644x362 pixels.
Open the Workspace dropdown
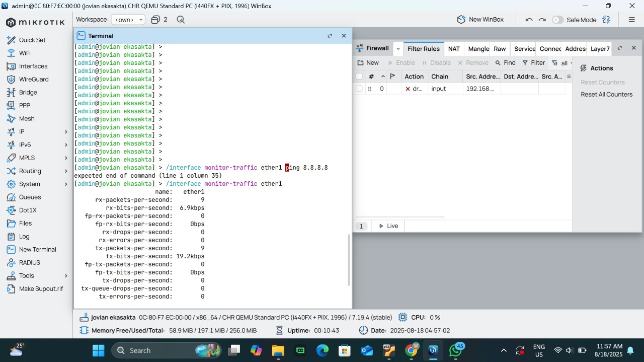pos(128,20)
